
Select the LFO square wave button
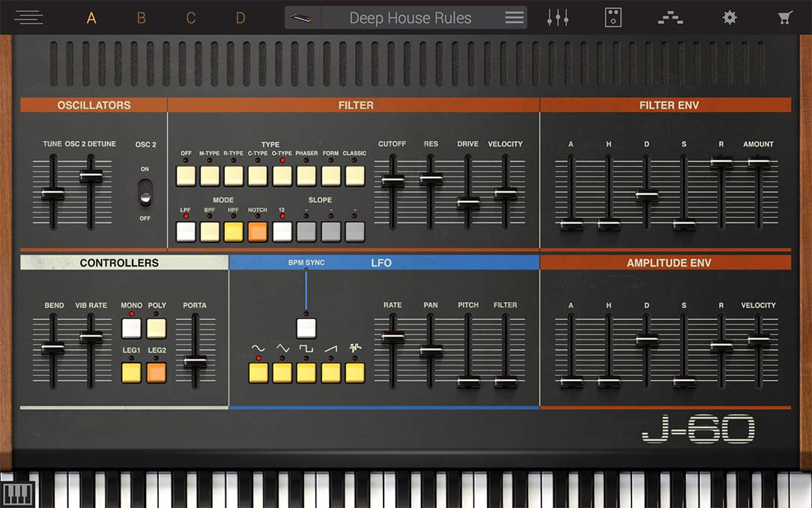click(306, 372)
